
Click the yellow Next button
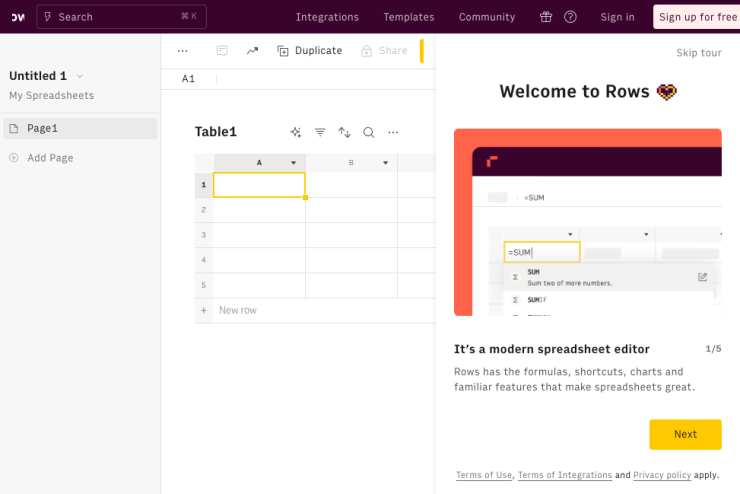point(685,435)
